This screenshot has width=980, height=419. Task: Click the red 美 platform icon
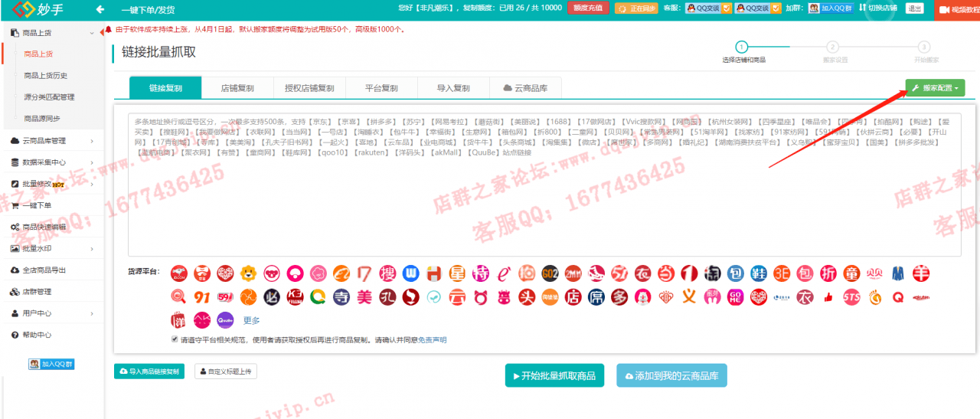pyautogui.click(x=365, y=296)
